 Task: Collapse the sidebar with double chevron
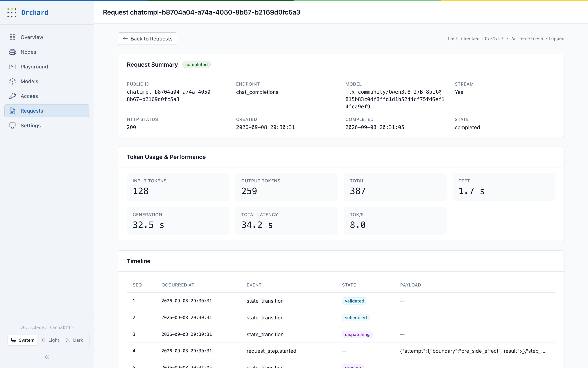[47, 357]
